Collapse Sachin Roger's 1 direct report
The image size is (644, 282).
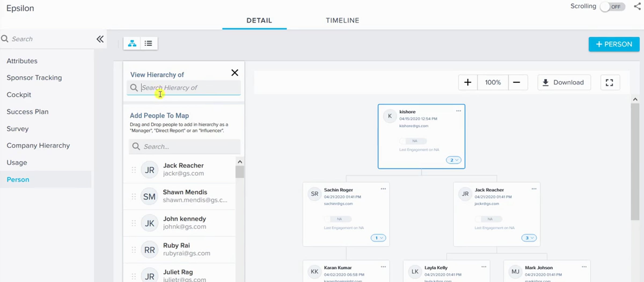[x=378, y=238]
